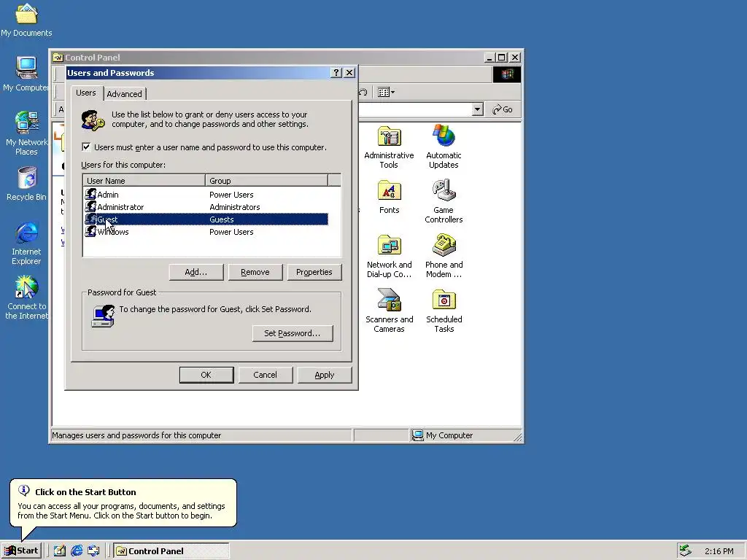Click Cancel in Users and Passwords
The height and width of the screenshot is (560, 747).
[265, 375]
